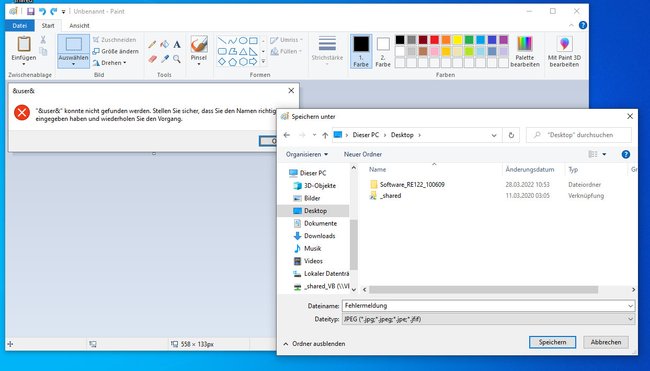
Task: Click Speichern to save the file
Action: tap(552, 342)
